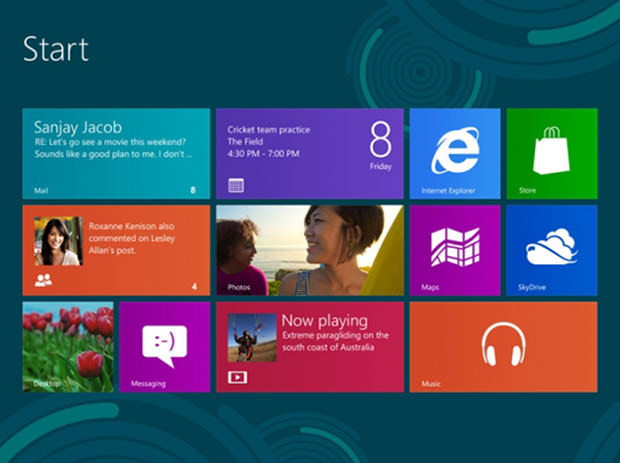Open 'Cricket team practice' calendar event
Viewport: 620px width, 463px height.
coord(268,130)
